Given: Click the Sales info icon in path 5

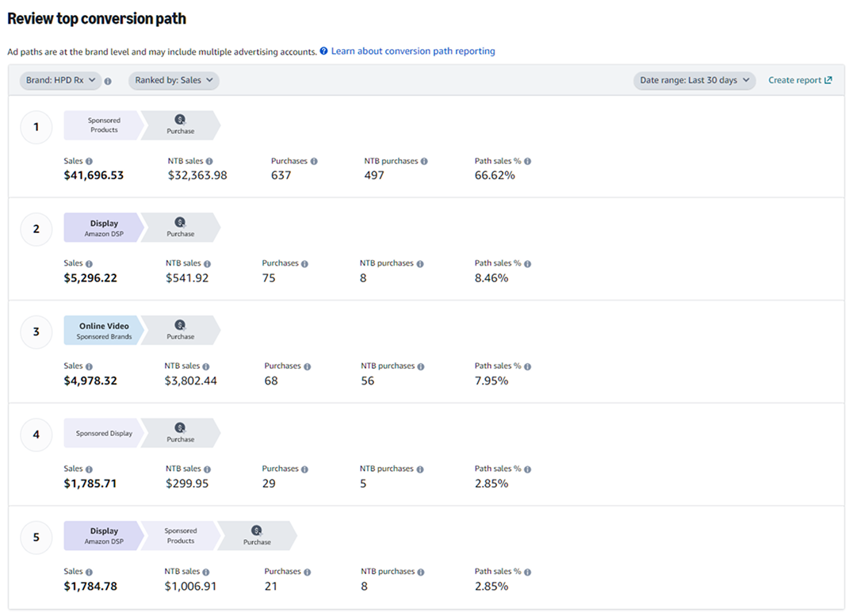Looking at the screenshot, I should 90,571.
